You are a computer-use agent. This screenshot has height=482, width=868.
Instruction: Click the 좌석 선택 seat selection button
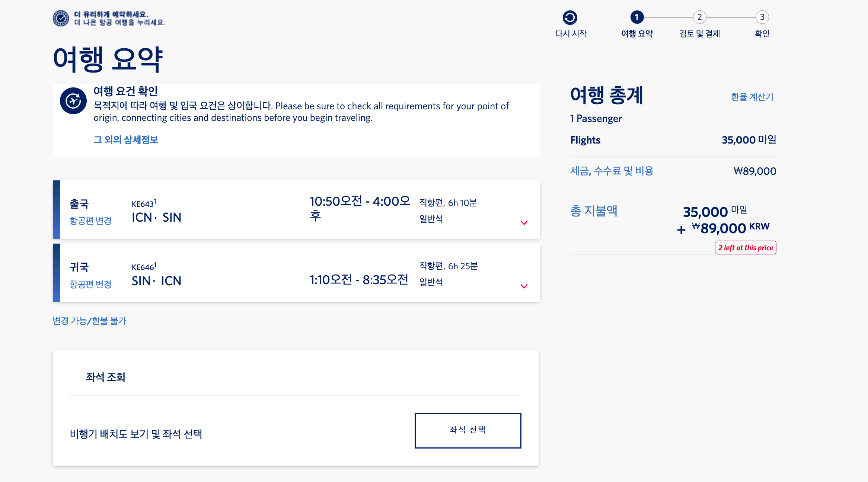click(x=468, y=430)
